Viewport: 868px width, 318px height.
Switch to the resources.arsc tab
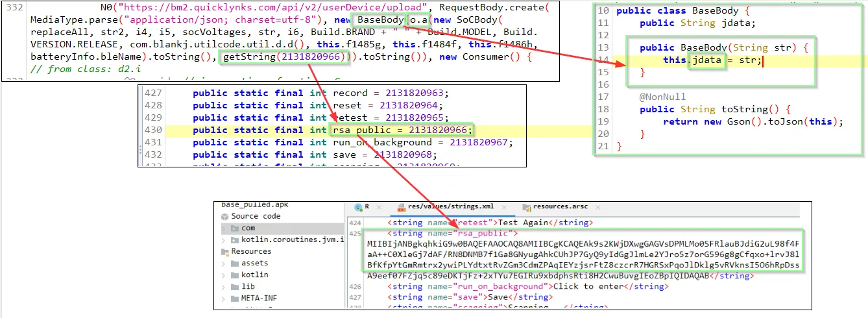pos(559,207)
